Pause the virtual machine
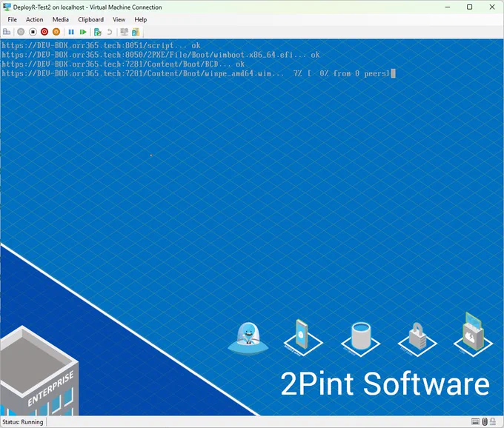Viewport: 504px width, 428px height. pyautogui.click(x=71, y=32)
